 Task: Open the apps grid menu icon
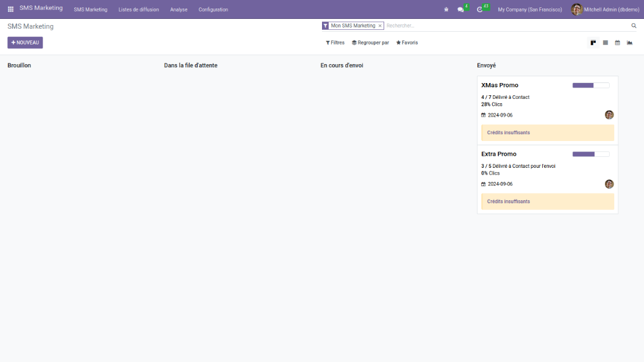tap(10, 9)
